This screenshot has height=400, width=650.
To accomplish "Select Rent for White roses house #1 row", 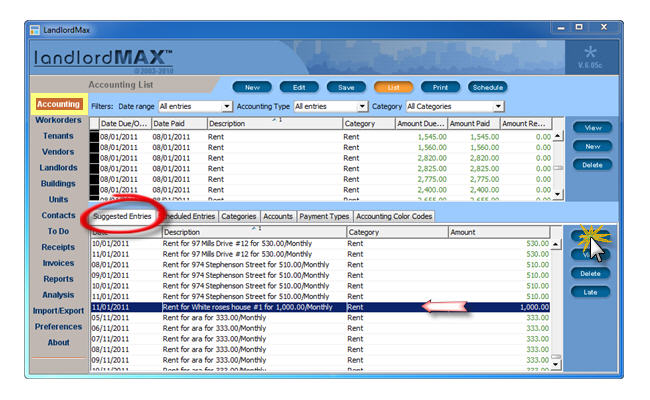I will (x=320, y=307).
